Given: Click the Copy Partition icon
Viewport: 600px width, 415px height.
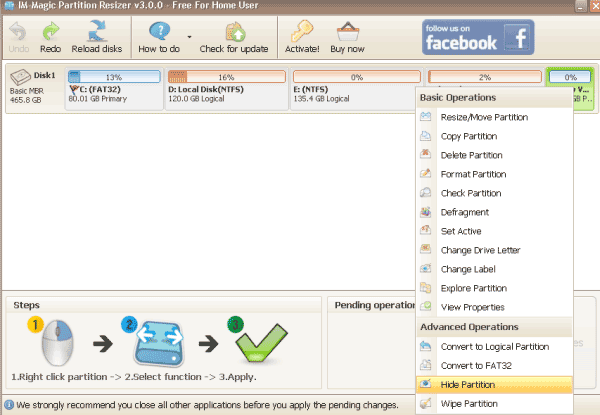Looking at the screenshot, I should click(426, 135).
